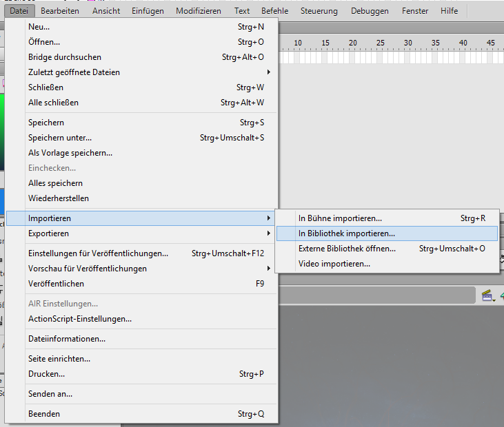Open the Ansicht menu
This screenshot has width=504, height=427.
click(x=106, y=11)
